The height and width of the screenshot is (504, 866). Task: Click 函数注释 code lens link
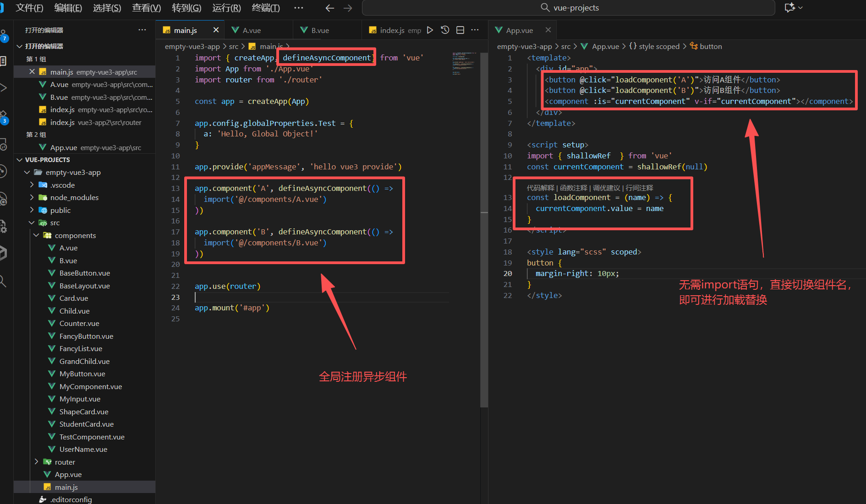[x=574, y=188]
